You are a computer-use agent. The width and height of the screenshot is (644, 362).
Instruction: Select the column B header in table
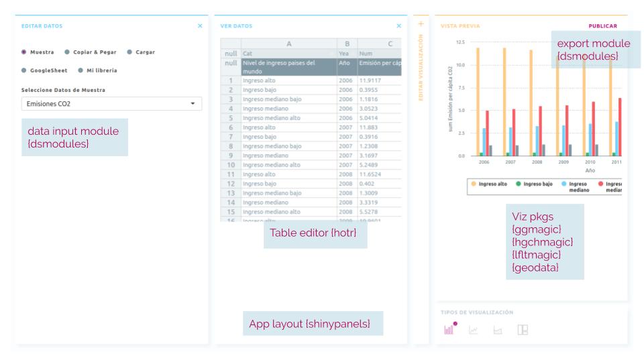[x=347, y=44]
